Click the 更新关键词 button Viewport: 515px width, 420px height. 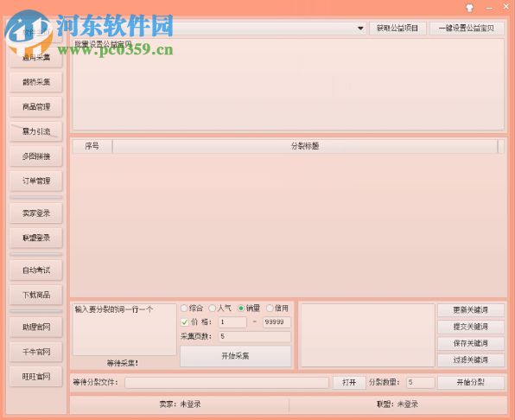[x=471, y=310]
